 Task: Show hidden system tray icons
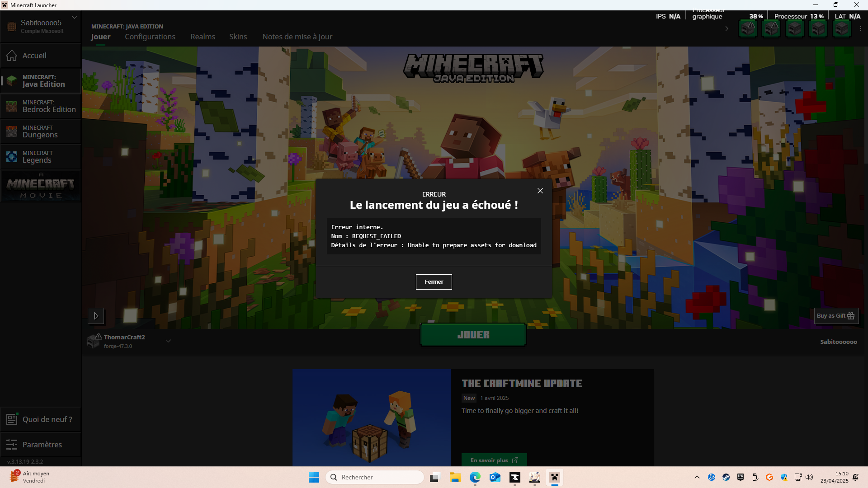tap(697, 477)
